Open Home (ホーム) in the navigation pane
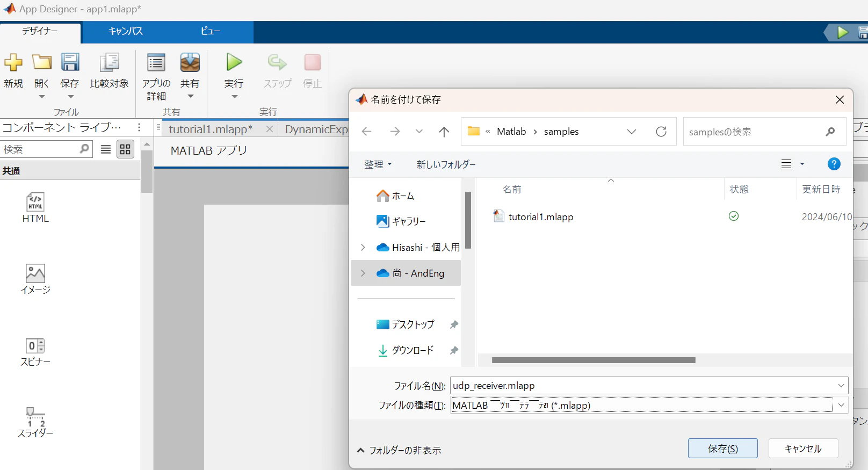This screenshot has width=868, height=470. [395, 196]
